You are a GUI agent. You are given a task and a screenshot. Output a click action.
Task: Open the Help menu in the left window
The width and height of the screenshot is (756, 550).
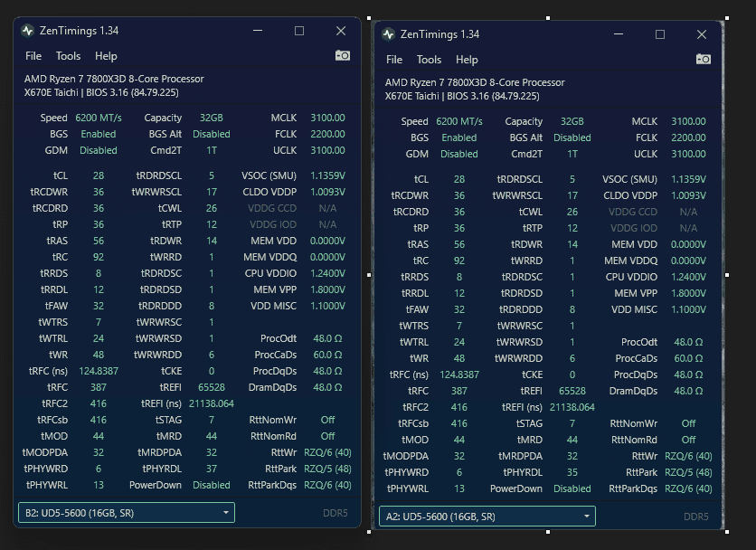(106, 56)
